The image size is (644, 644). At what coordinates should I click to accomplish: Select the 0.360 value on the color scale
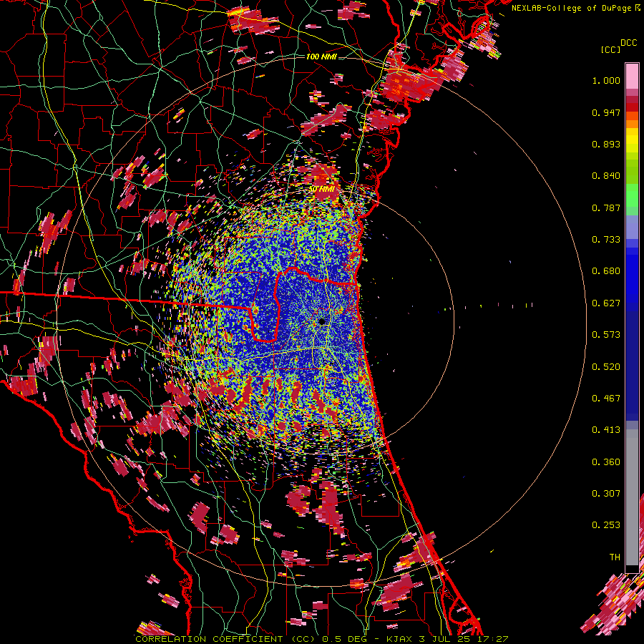[606, 462]
